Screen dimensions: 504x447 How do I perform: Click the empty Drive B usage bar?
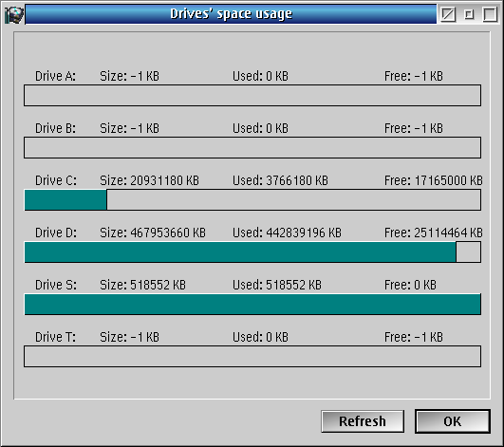point(252,148)
